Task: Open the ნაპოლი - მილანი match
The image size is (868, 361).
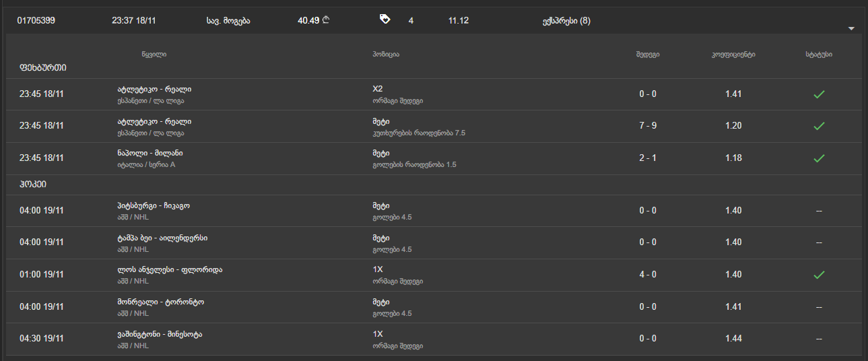Action: click(x=149, y=154)
